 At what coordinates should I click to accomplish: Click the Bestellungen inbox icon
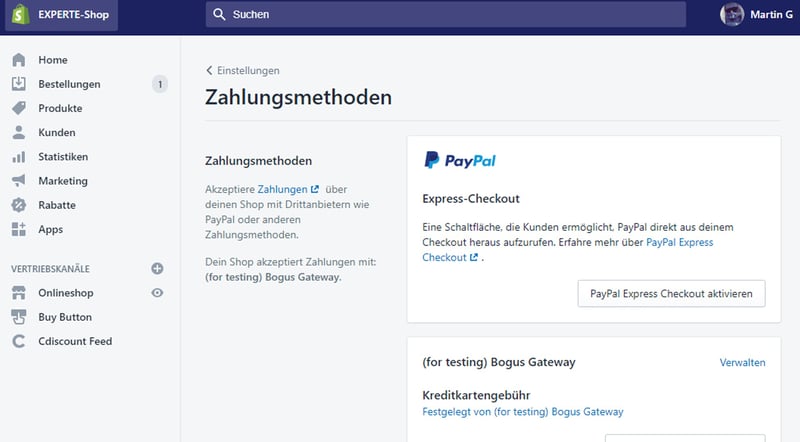(x=19, y=84)
